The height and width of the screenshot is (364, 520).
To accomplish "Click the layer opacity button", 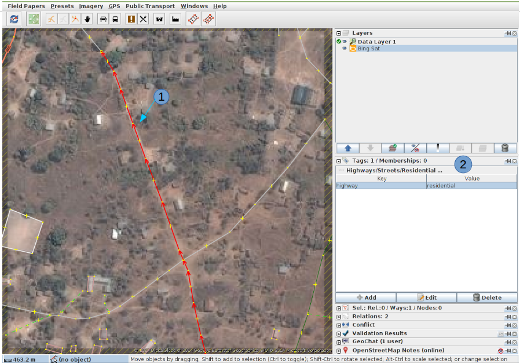I will pyautogui.click(x=438, y=148).
